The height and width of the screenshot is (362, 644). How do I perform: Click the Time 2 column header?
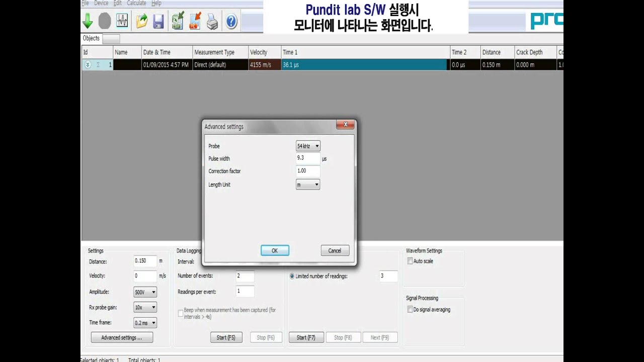(465, 52)
